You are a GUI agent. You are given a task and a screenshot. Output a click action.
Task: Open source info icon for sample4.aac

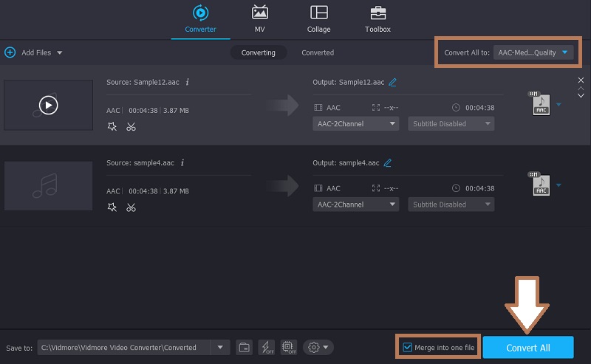point(182,162)
